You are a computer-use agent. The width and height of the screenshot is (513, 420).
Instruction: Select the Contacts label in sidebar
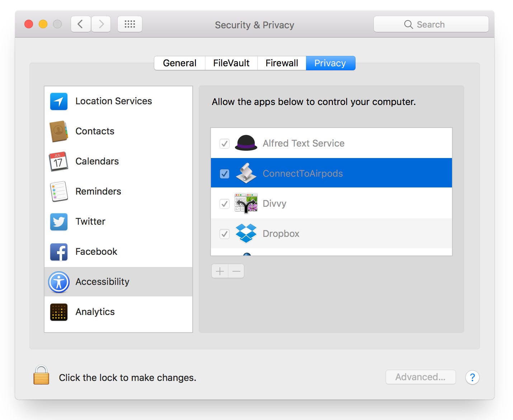(x=95, y=131)
